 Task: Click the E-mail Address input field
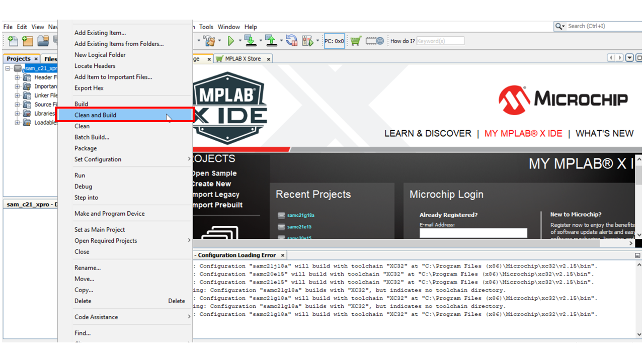[x=473, y=233]
